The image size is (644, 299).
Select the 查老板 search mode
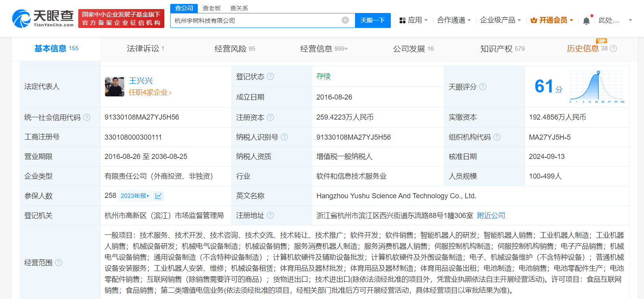click(x=212, y=8)
